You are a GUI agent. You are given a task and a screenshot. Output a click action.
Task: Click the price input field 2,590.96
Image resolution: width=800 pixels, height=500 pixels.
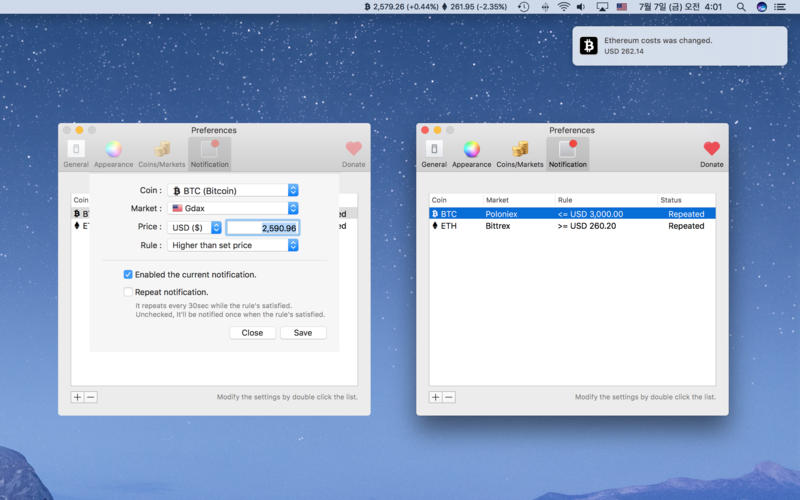(262, 228)
